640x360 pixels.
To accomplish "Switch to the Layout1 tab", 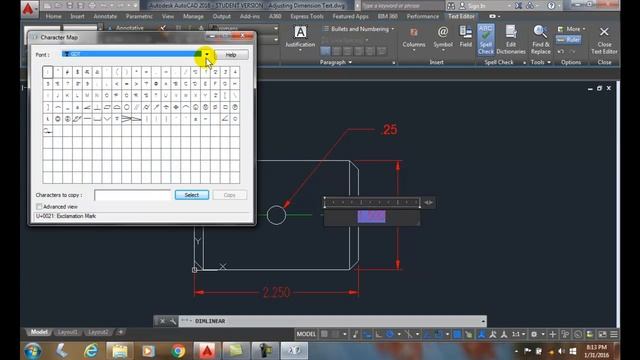I will point(67,332).
